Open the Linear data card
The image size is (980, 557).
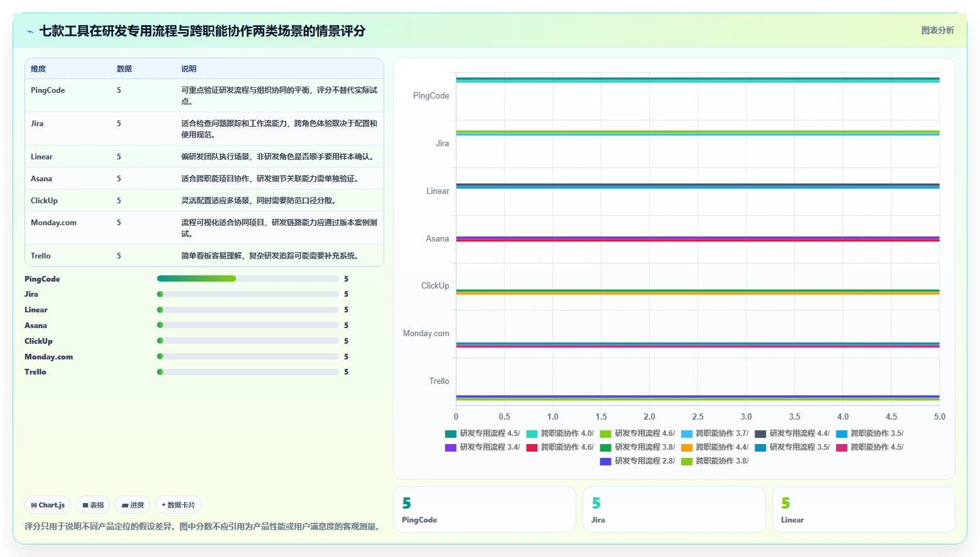tap(864, 509)
